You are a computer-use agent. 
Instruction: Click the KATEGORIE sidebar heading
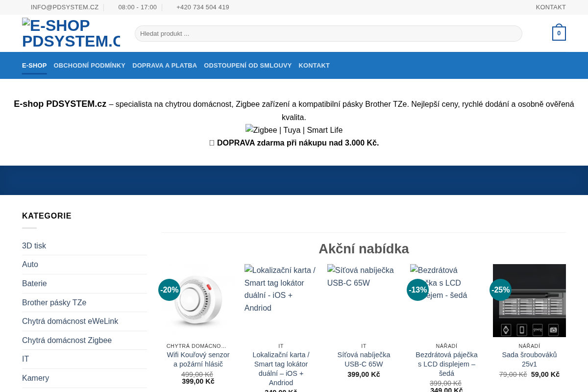point(47,216)
